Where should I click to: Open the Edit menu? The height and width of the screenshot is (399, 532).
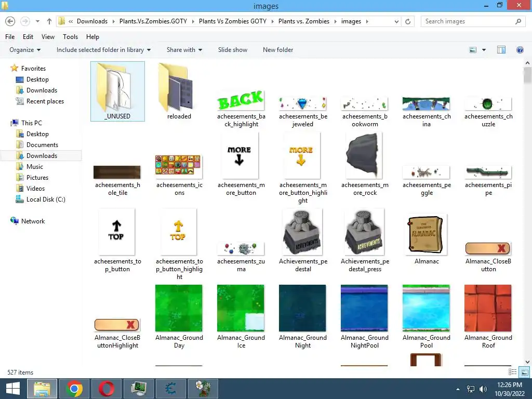[x=28, y=37]
